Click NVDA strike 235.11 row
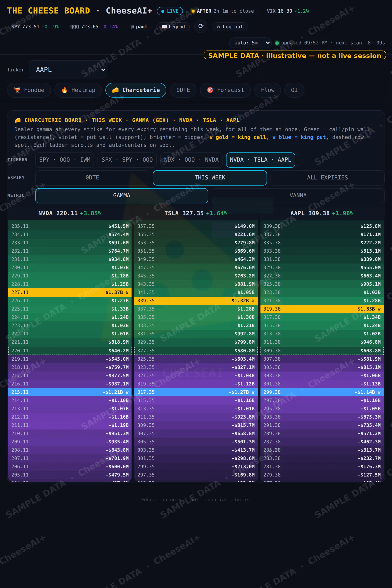 click(70, 226)
